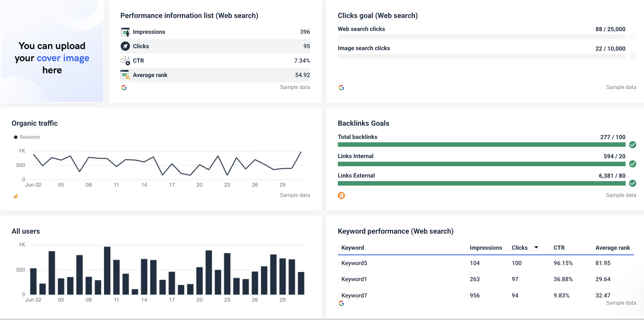Select the Keyword5 row in the table
This screenshot has height=320, width=644.
(x=354, y=263)
